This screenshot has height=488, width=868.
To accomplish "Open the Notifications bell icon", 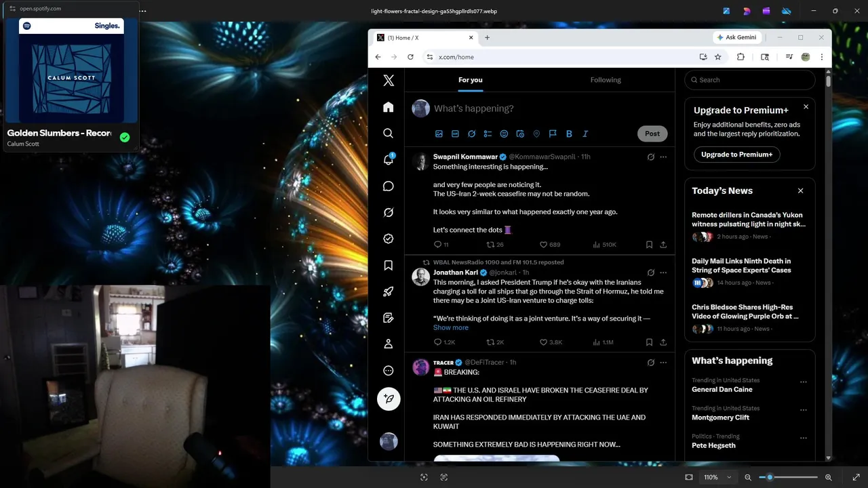I will 389,160.
